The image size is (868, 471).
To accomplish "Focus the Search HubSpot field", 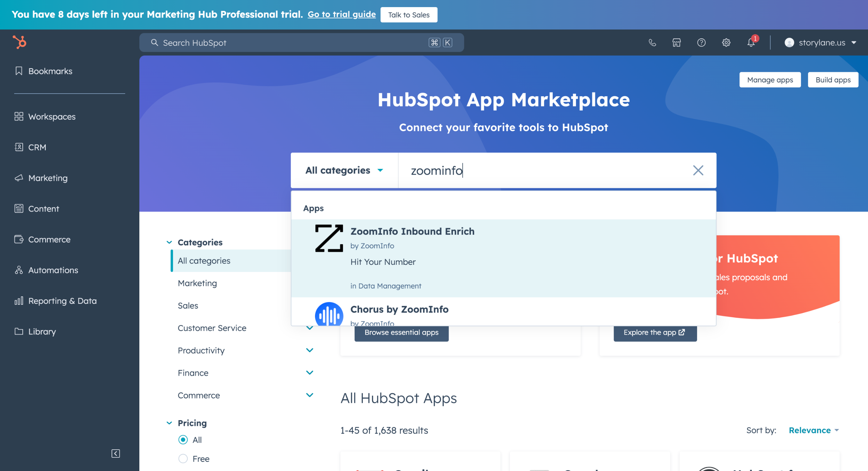I will pyautogui.click(x=301, y=43).
